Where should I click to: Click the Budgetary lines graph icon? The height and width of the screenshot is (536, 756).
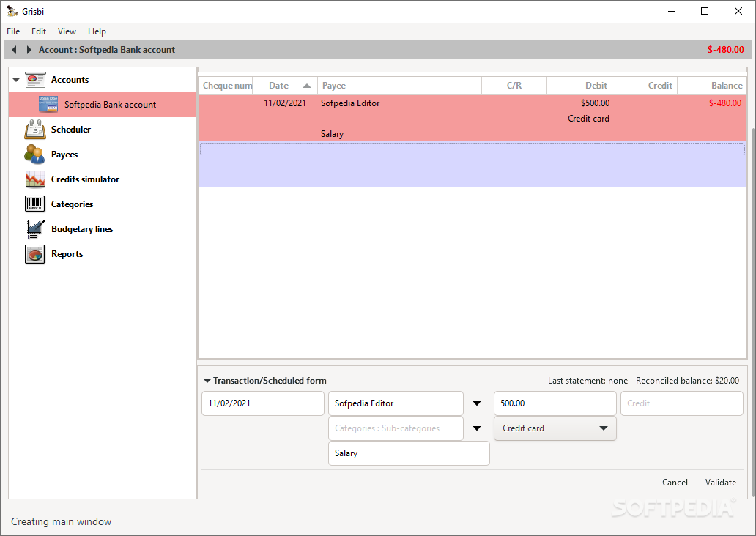[x=36, y=229]
